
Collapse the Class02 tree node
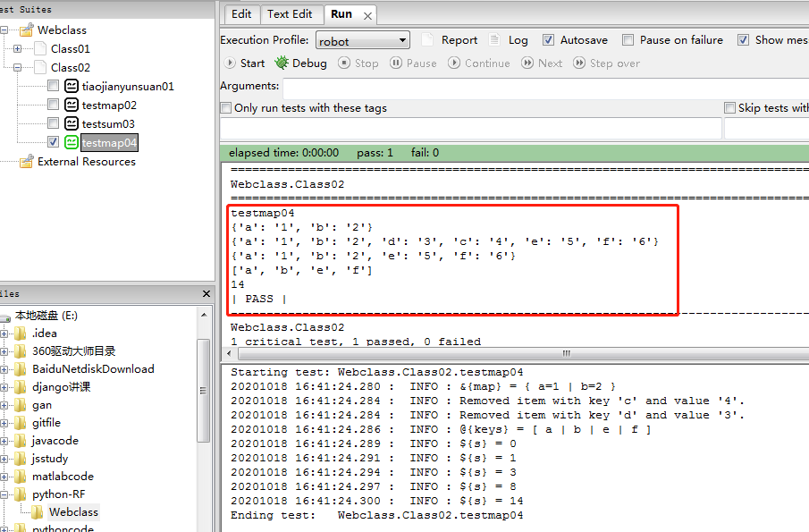point(17,68)
